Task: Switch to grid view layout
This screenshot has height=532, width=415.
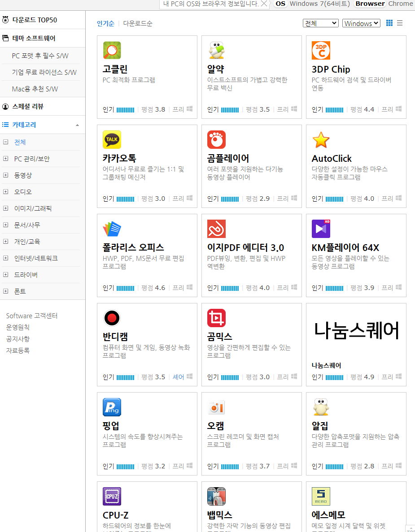Action: coord(389,23)
